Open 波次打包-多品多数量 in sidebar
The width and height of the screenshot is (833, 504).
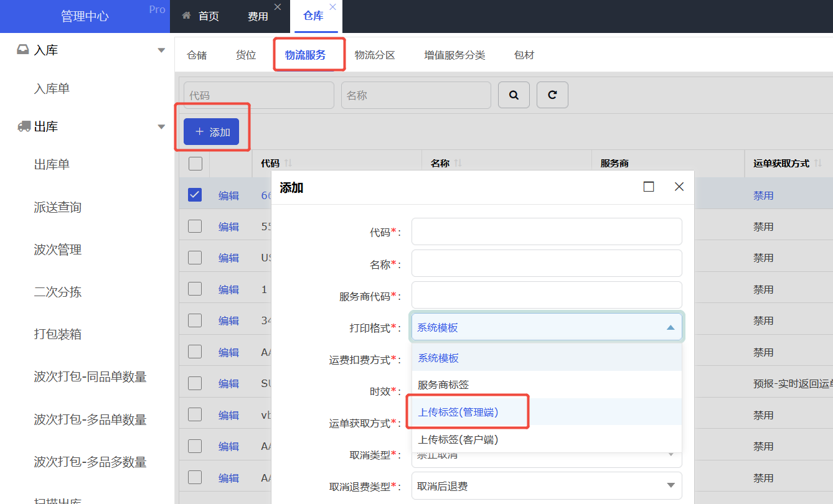tap(90, 462)
